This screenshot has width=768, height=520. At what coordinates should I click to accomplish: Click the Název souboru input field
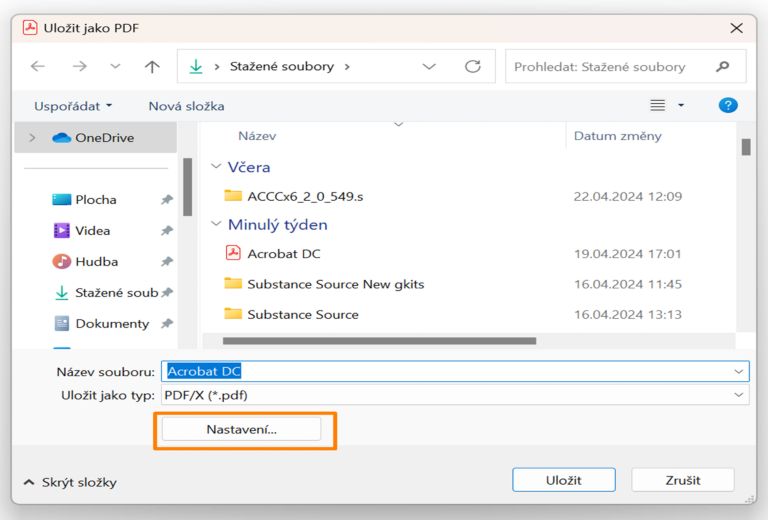(x=450, y=371)
